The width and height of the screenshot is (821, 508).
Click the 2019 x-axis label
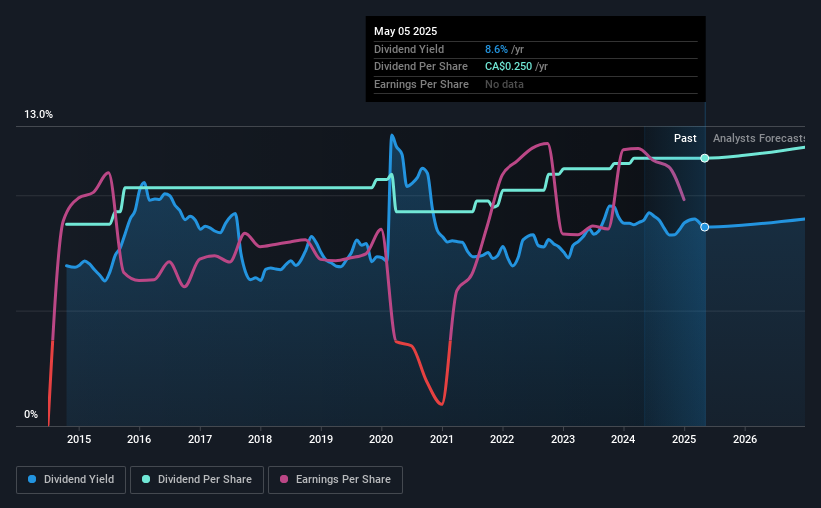(x=320, y=439)
